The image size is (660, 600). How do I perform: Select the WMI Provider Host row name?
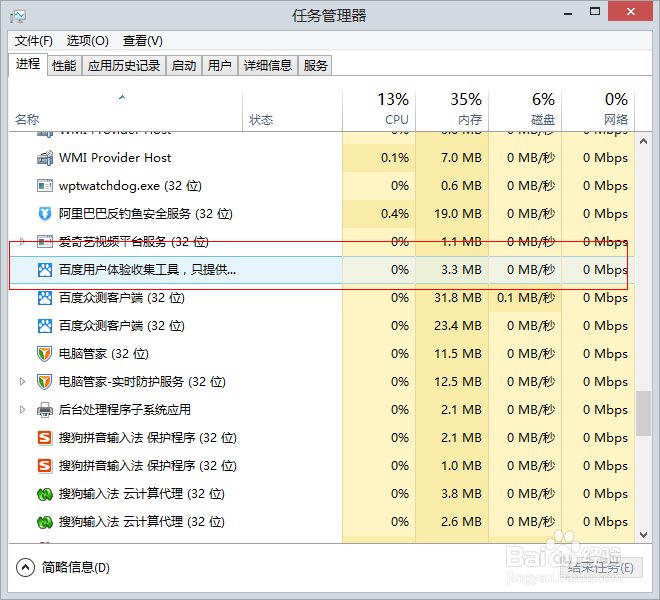point(115,158)
